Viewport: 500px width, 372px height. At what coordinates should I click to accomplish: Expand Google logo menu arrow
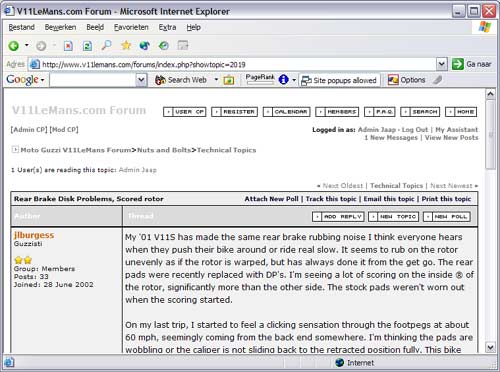pos(42,80)
